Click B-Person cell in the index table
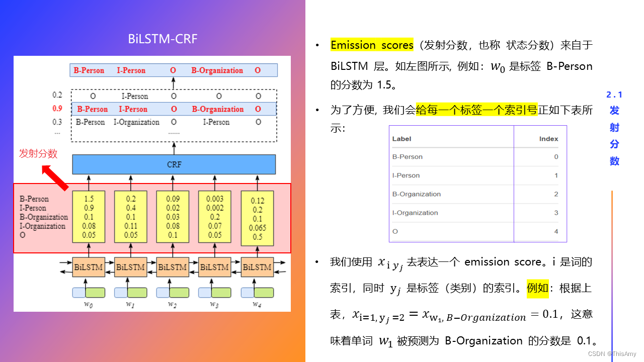 (x=408, y=157)
